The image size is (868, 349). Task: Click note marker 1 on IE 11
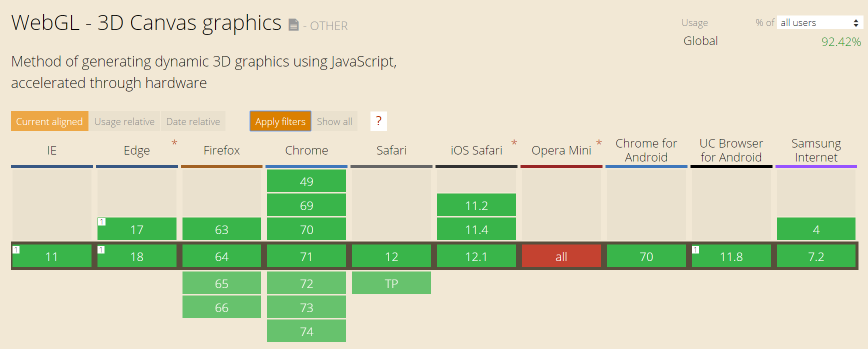[16, 249]
